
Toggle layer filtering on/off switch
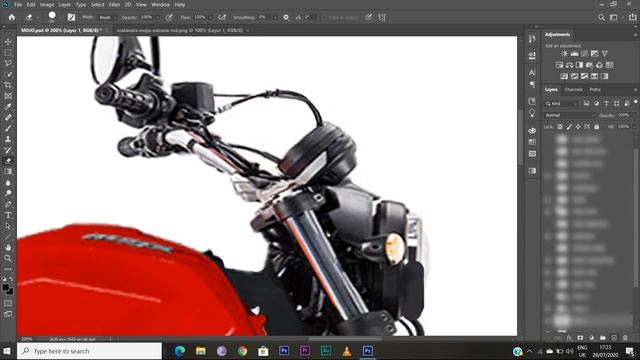coord(636,102)
